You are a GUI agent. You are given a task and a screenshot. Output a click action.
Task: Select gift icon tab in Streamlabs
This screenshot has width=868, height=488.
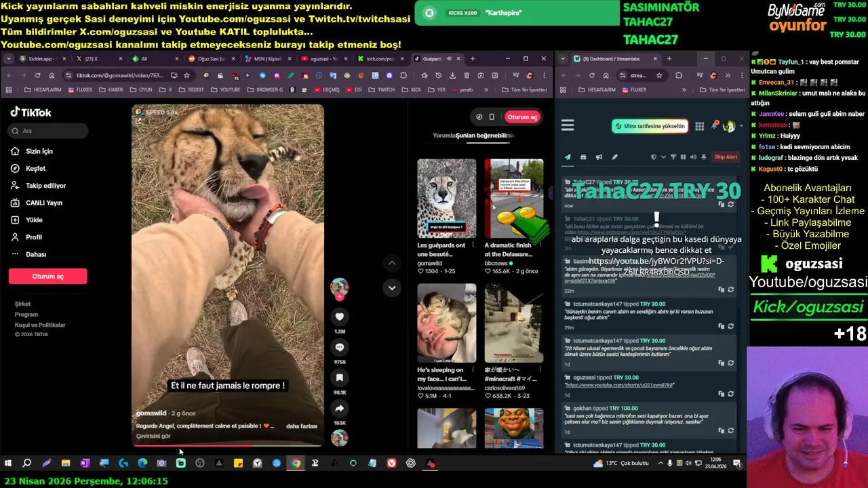(583, 157)
